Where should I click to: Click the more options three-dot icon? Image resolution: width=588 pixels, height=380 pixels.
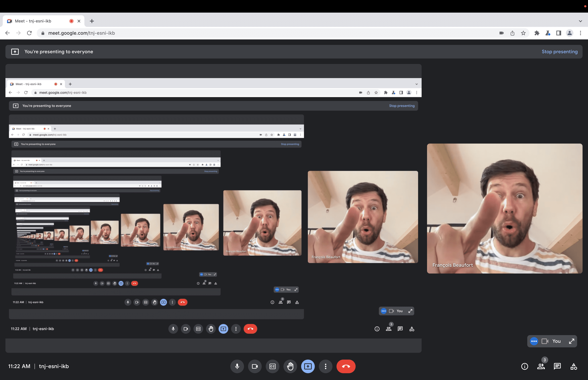click(325, 366)
